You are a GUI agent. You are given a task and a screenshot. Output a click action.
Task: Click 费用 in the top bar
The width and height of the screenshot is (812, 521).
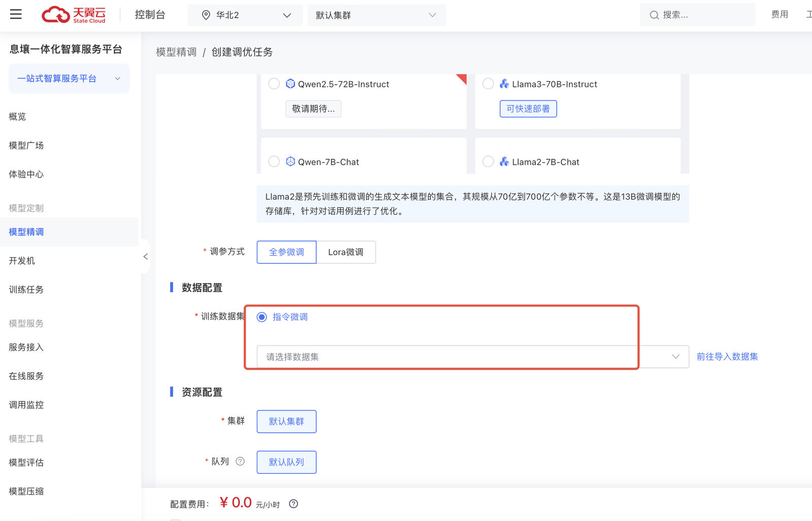pyautogui.click(x=780, y=15)
